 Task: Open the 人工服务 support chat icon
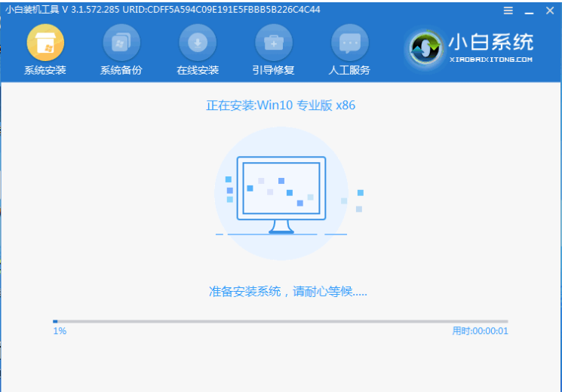(349, 43)
